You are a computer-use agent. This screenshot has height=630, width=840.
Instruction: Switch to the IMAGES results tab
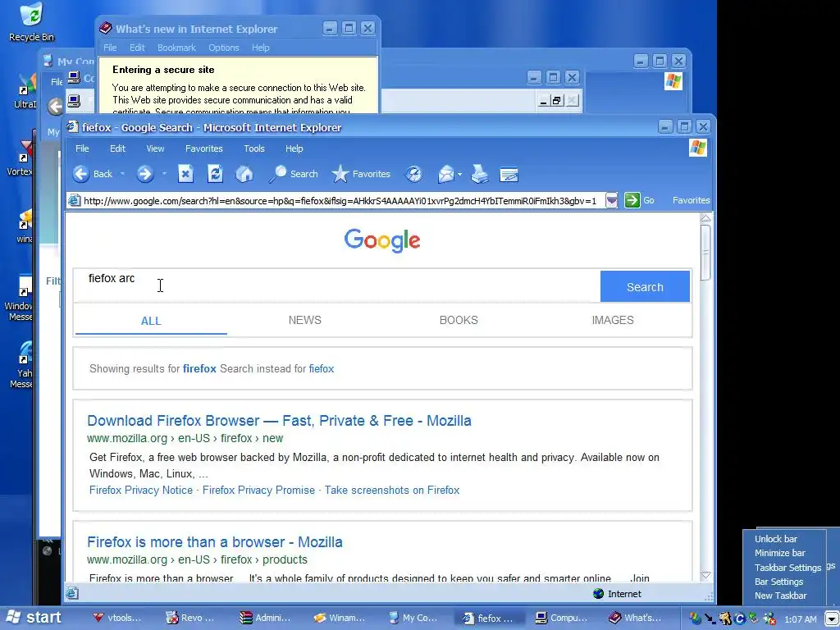tap(612, 320)
